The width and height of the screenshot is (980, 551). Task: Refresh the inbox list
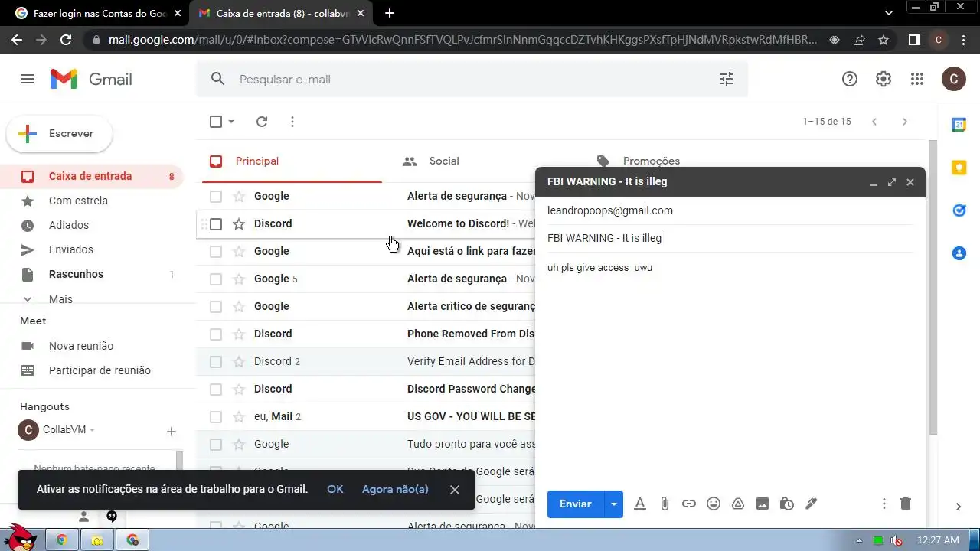[x=262, y=122]
